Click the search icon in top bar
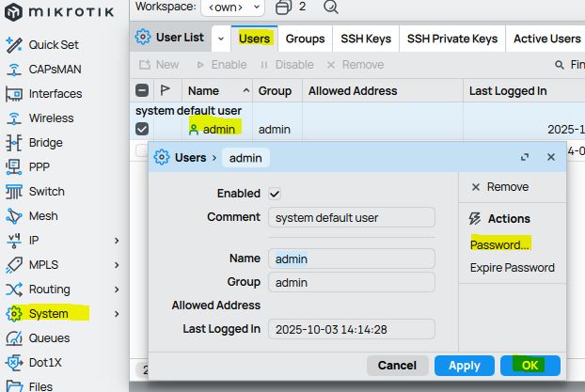The width and height of the screenshot is (585, 392). pos(330,8)
